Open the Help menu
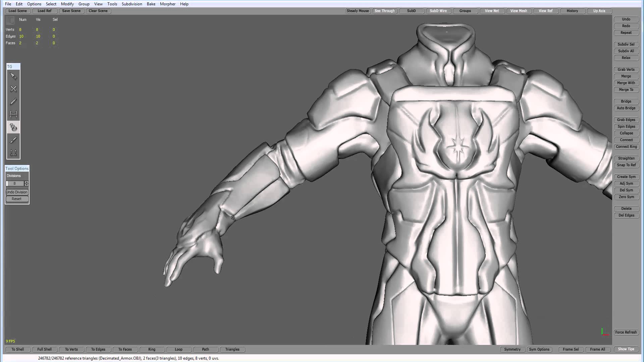This screenshot has height=362, width=644. click(184, 4)
